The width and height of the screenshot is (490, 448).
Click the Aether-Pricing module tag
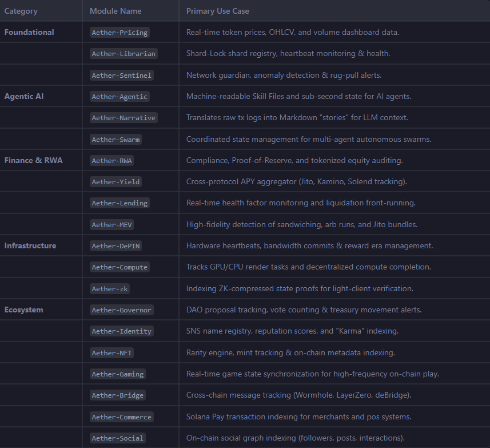point(119,33)
